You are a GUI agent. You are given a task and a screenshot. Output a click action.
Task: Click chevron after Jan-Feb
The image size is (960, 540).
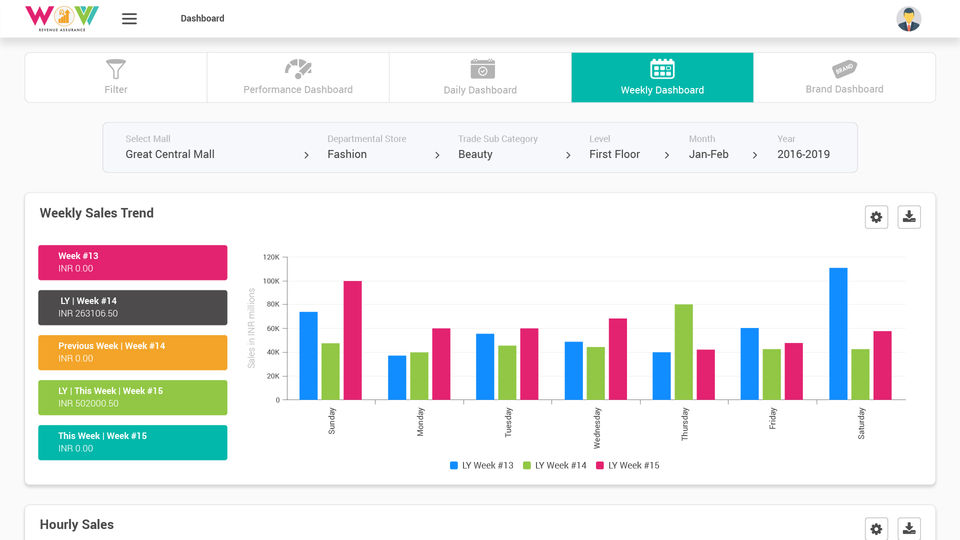tap(755, 156)
